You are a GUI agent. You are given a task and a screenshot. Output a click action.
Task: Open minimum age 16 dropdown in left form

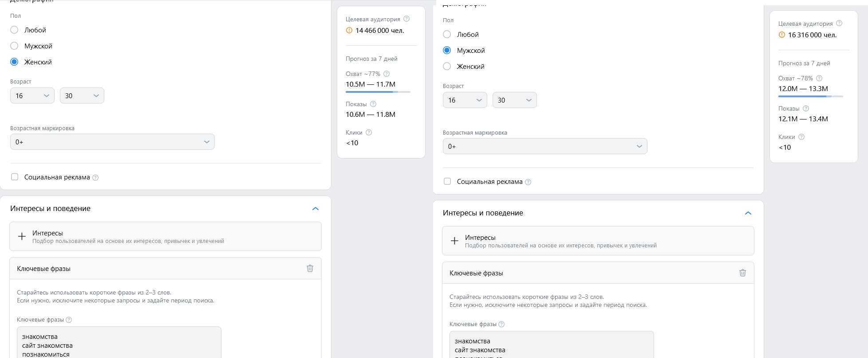32,95
